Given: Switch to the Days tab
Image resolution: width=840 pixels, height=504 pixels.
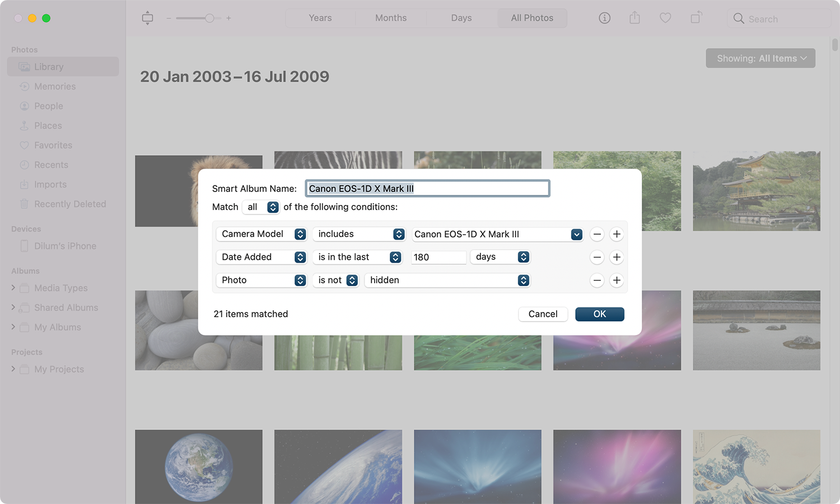Looking at the screenshot, I should click(461, 18).
